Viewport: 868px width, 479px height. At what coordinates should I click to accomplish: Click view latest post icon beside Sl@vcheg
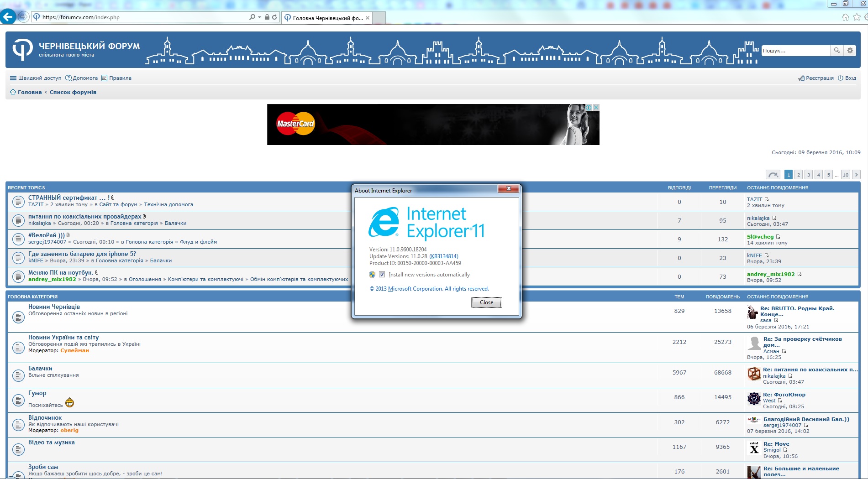coord(778,237)
